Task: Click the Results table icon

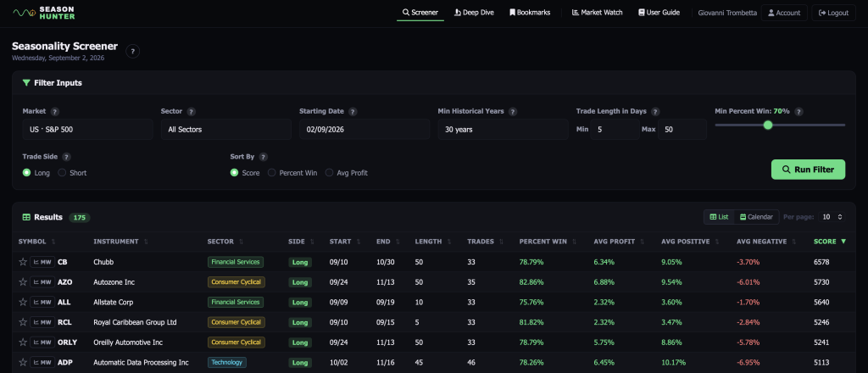Action: [x=26, y=217]
